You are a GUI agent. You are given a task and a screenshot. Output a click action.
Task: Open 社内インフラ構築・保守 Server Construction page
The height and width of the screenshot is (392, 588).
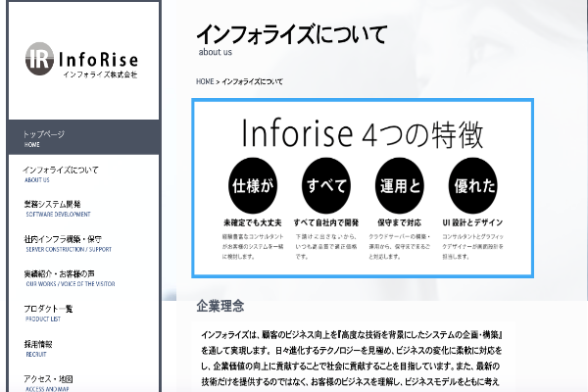[68, 243]
